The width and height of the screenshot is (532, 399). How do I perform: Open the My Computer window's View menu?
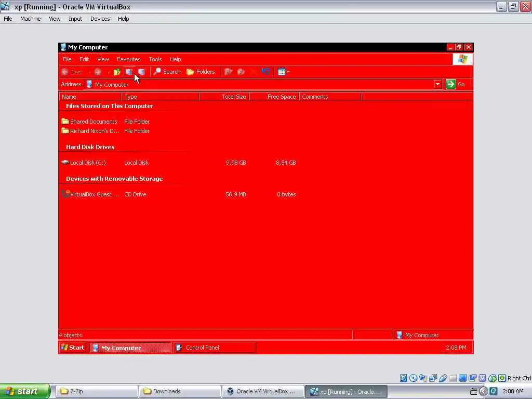pyautogui.click(x=103, y=59)
